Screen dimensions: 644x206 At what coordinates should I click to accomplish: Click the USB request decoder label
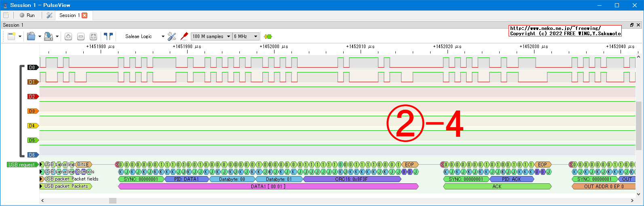pos(21,165)
